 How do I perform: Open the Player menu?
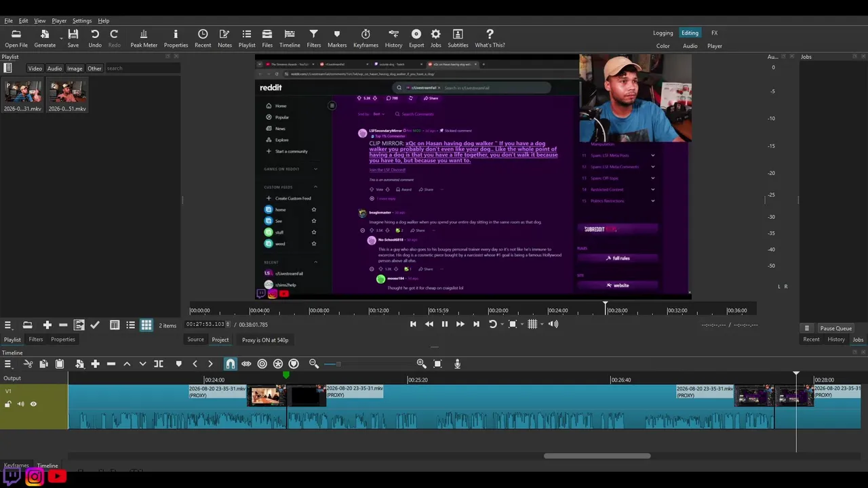[59, 21]
